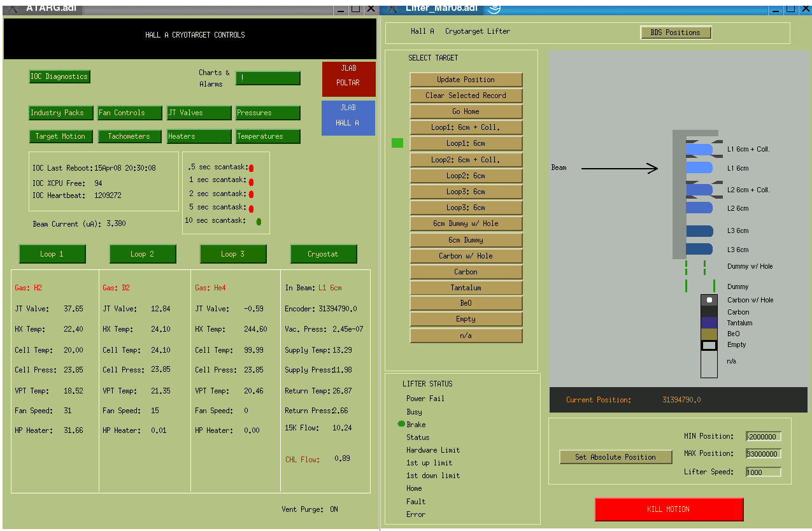Click the Current Position value 31394790.0
Screen dimensions: 812x531
coord(681,400)
